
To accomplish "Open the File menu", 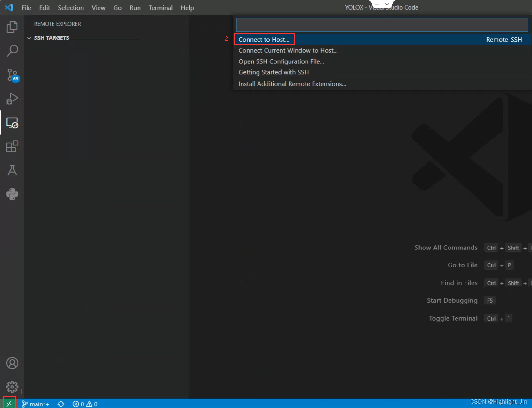I will [x=26, y=8].
